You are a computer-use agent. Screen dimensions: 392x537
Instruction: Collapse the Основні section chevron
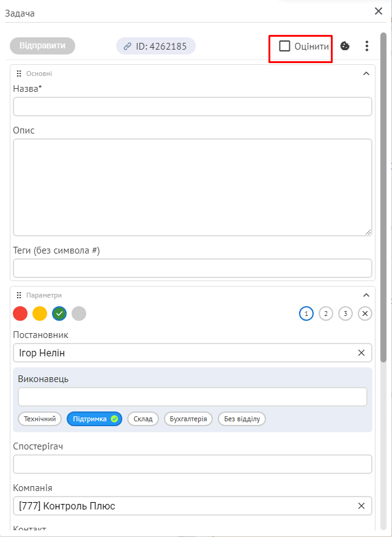pos(366,73)
